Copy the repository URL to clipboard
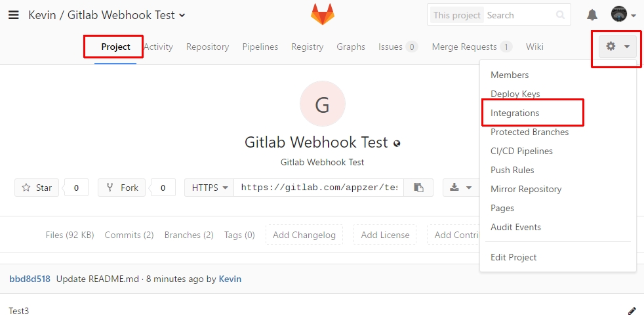Image resolution: width=644 pixels, height=324 pixels. click(x=418, y=188)
